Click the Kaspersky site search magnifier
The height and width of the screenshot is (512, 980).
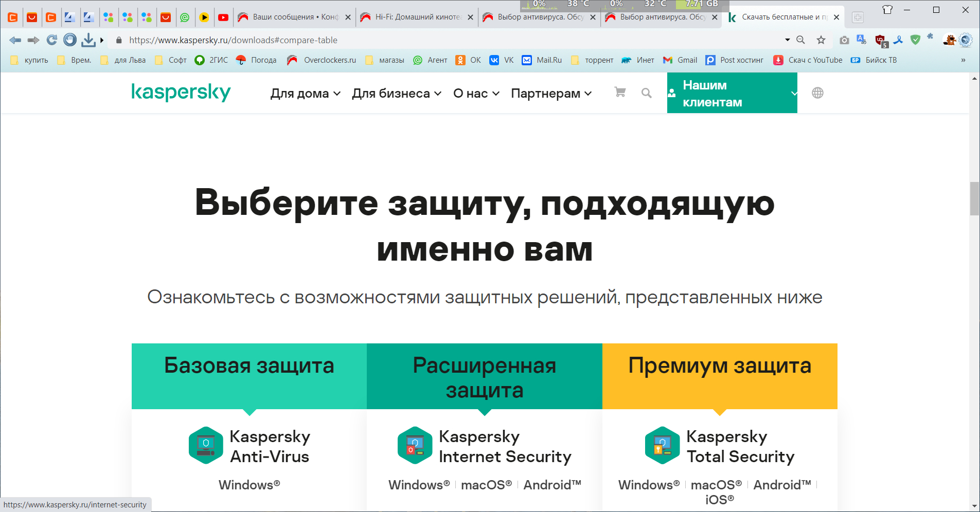tap(647, 93)
